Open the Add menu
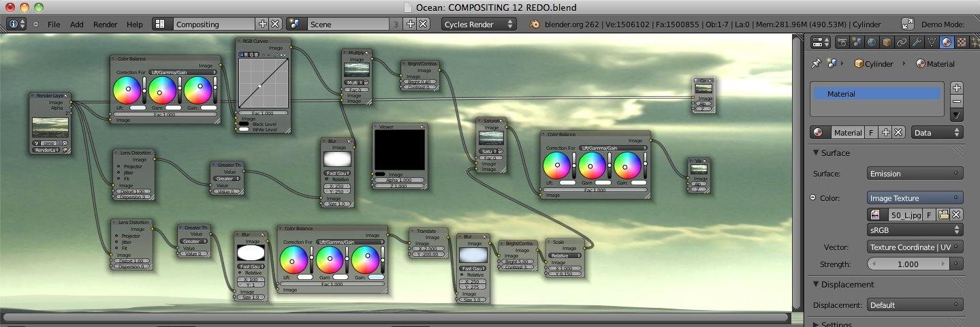Image resolution: width=980 pixels, height=327 pixels. pyautogui.click(x=77, y=24)
